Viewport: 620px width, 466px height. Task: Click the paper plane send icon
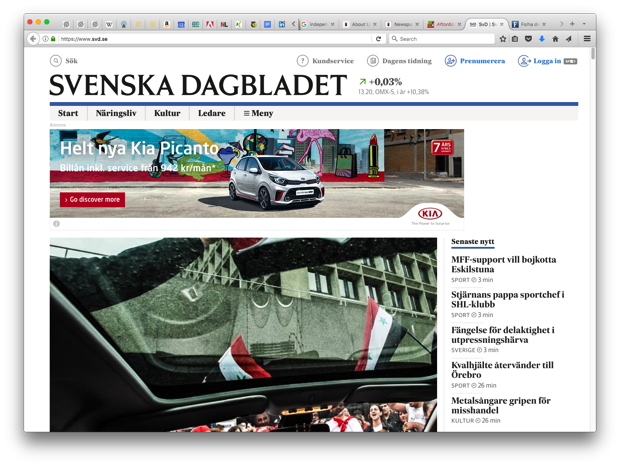(569, 39)
